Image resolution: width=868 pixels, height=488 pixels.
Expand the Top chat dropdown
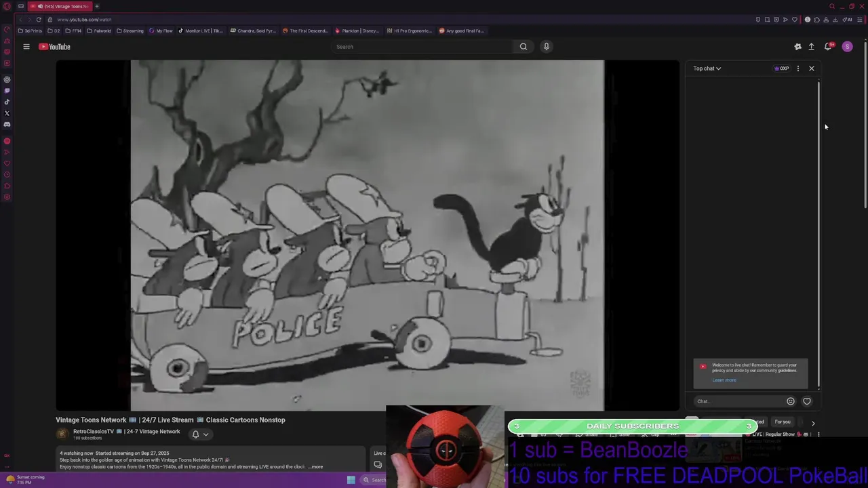[707, 68]
